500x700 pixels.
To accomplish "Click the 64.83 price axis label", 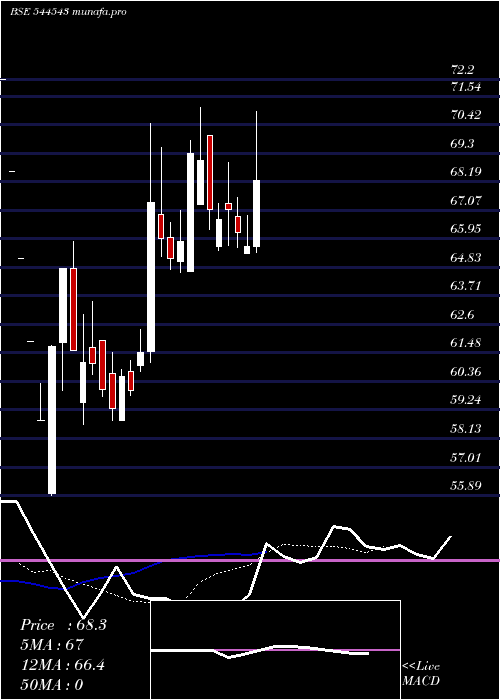I will [466, 258].
